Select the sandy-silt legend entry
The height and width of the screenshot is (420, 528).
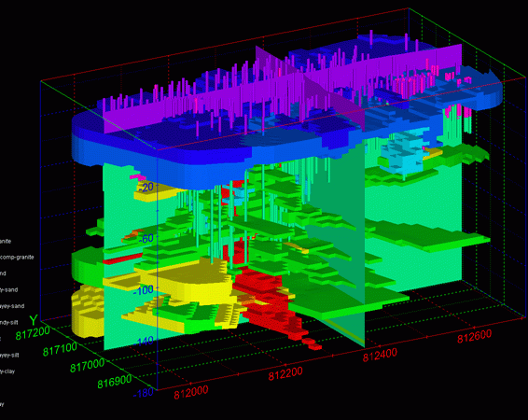[8, 323]
